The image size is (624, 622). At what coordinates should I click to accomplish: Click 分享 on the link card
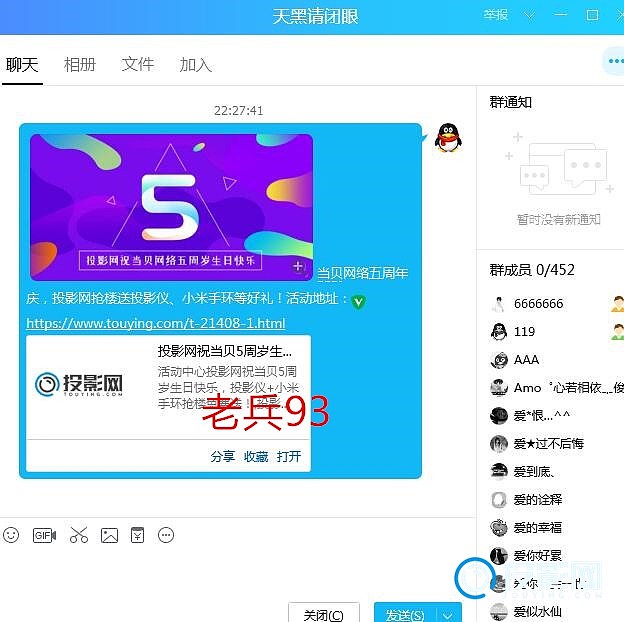(222, 456)
